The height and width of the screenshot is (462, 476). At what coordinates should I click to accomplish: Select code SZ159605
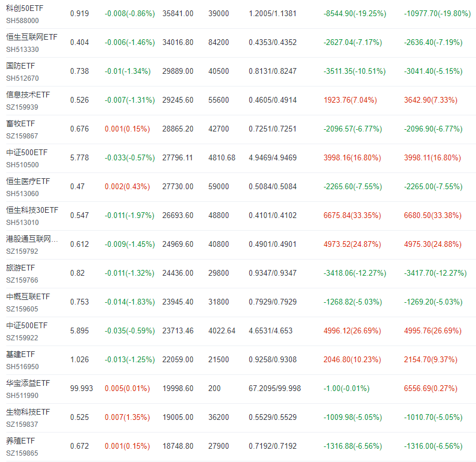(22, 309)
